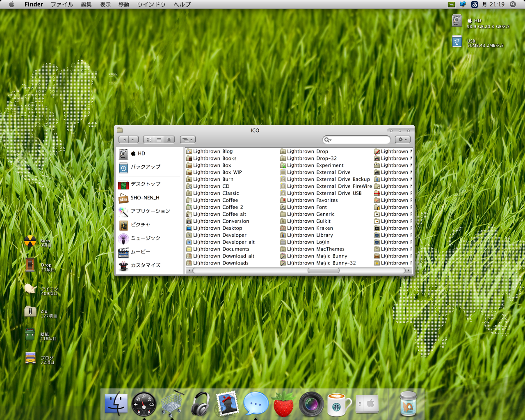Open the blue chat bubble app in Dock
Image resolution: width=525 pixels, height=420 pixels.
tap(256, 404)
